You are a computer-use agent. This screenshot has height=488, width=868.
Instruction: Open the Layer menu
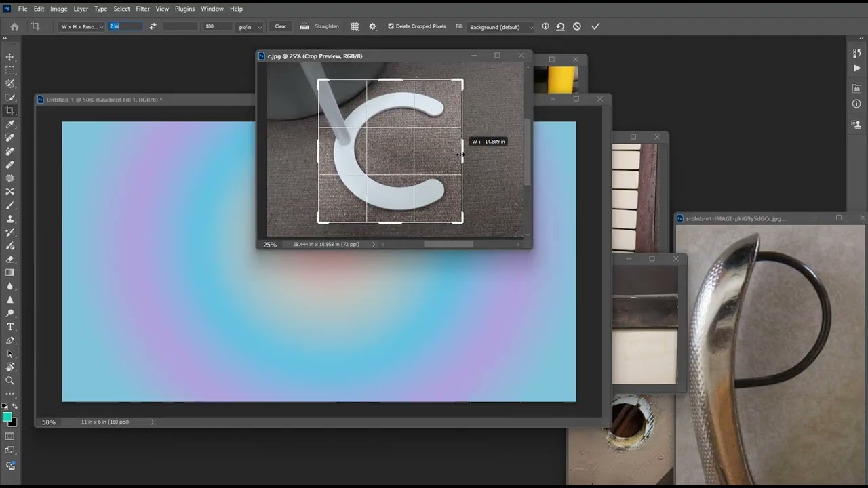[81, 9]
